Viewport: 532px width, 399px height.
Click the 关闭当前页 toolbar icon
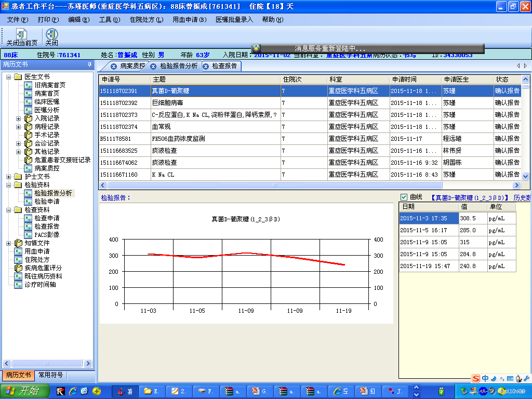tap(21, 35)
